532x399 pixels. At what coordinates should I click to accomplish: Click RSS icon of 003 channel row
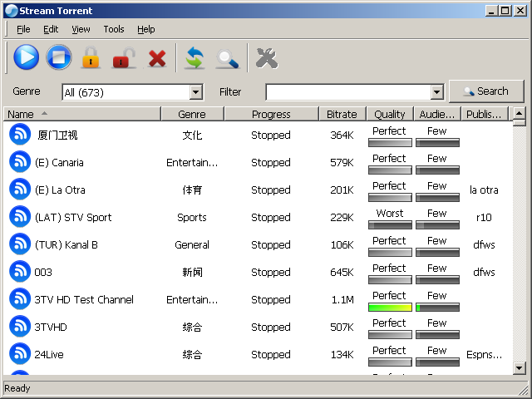(x=20, y=272)
